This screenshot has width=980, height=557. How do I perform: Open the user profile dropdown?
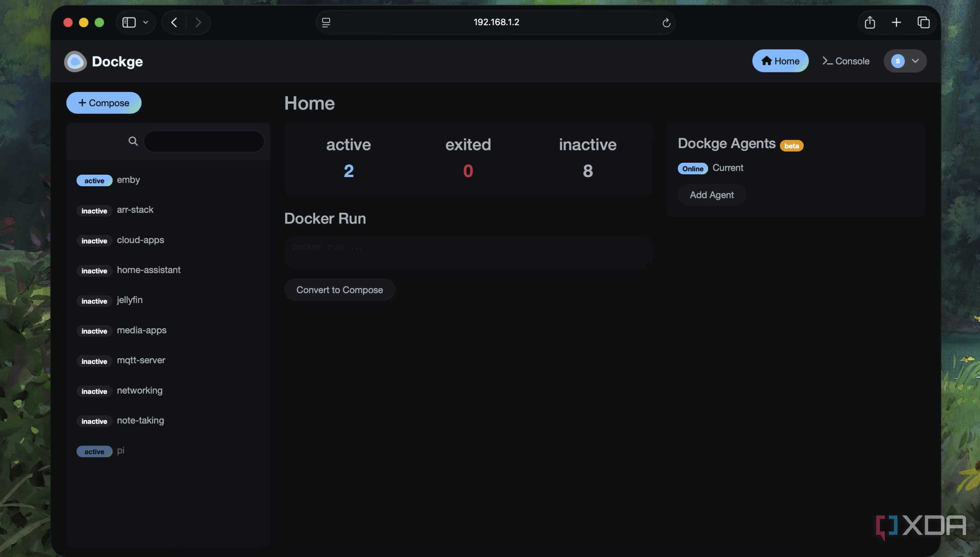[905, 61]
